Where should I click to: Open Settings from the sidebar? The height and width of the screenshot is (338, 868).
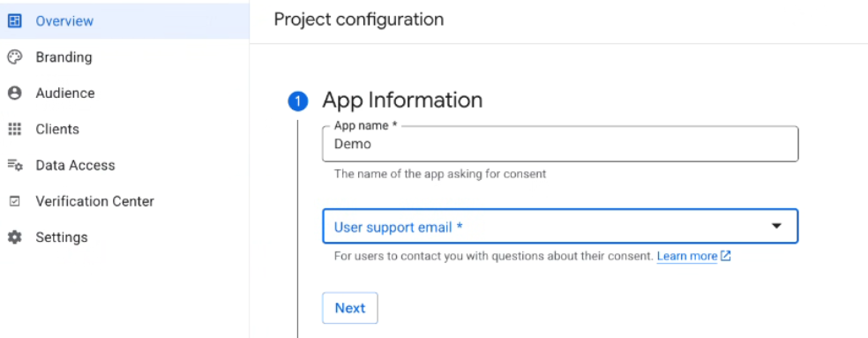[x=124, y=237]
